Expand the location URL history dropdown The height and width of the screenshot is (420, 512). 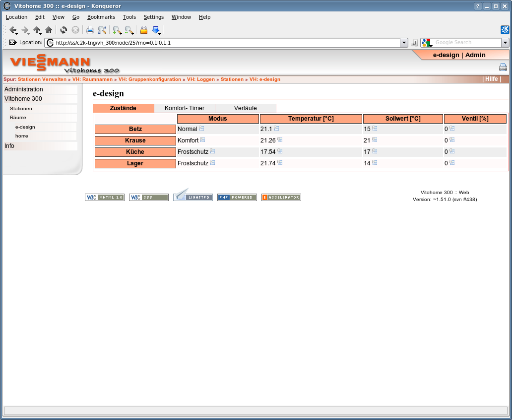404,43
